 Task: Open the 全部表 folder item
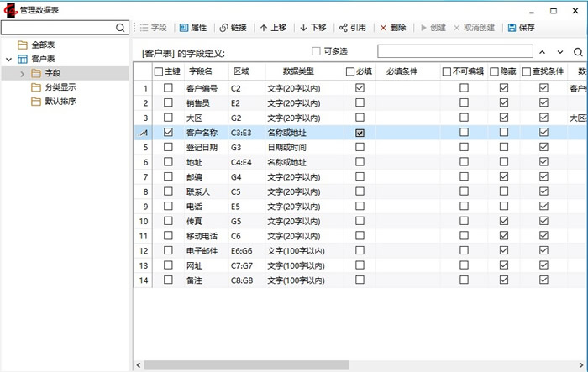pyautogui.click(x=45, y=45)
